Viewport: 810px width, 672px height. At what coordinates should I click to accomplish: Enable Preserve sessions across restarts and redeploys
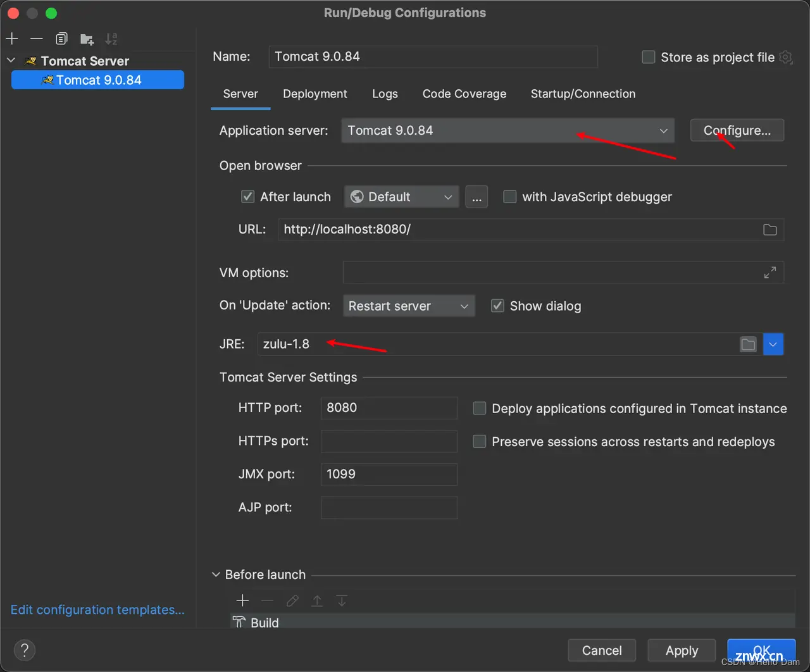480,442
